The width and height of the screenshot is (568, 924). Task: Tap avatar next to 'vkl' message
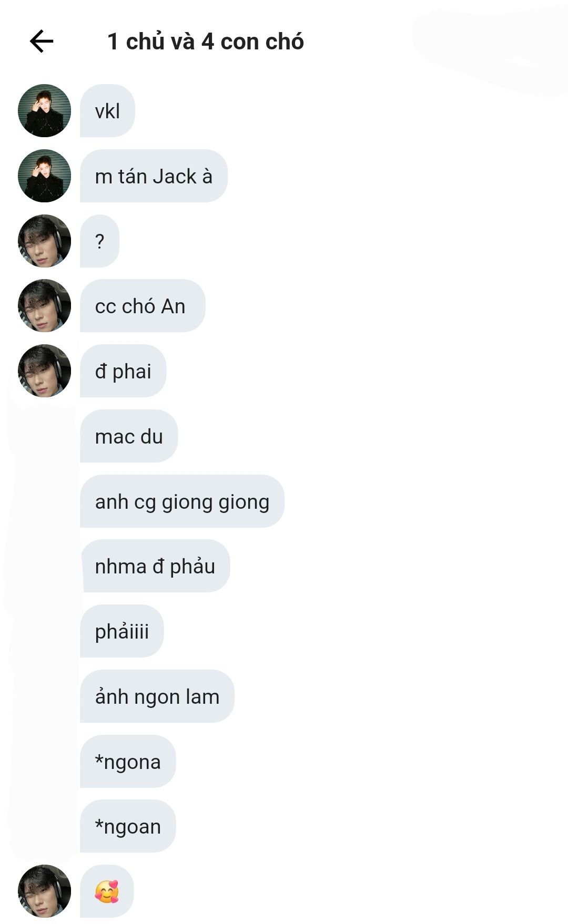(x=45, y=111)
